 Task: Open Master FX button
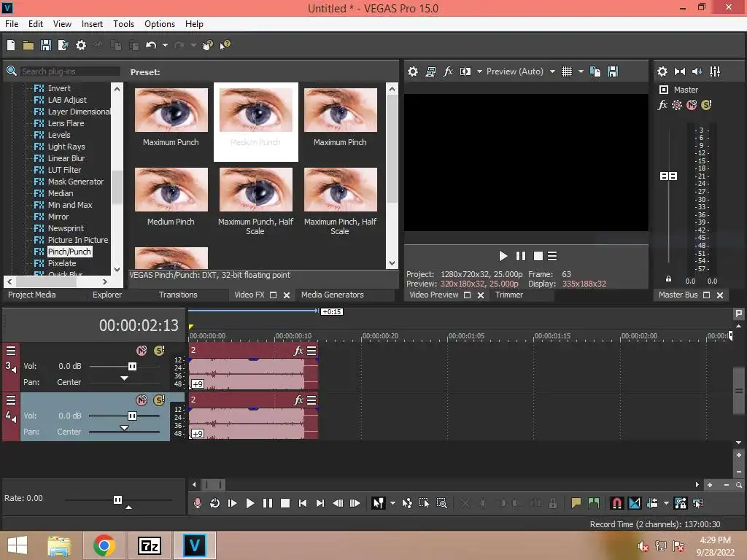pyautogui.click(x=662, y=105)
